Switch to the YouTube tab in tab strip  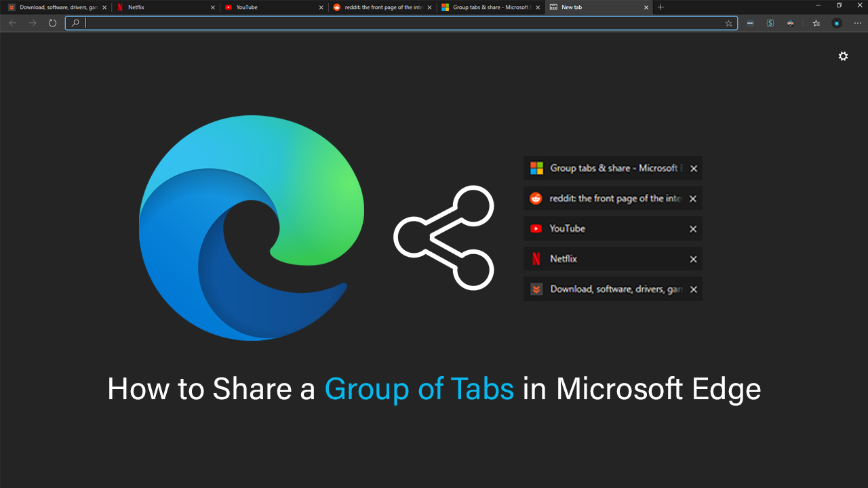274,7
